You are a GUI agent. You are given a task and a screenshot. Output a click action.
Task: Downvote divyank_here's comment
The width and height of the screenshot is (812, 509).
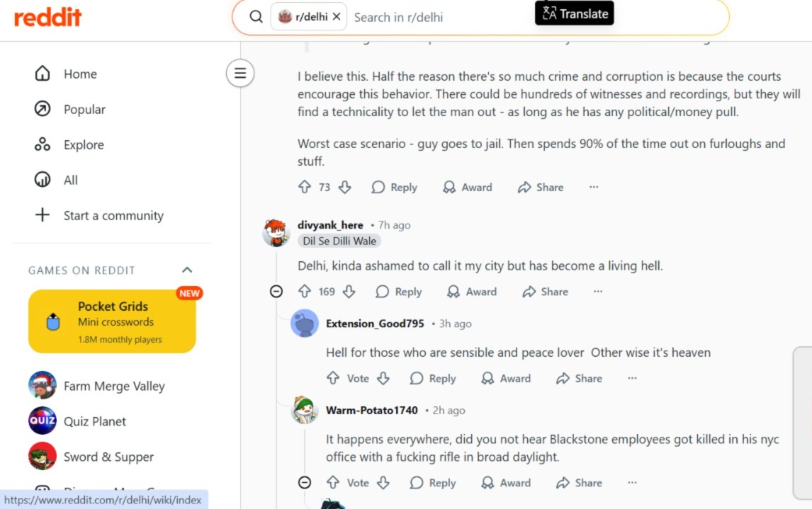[348, 292]
